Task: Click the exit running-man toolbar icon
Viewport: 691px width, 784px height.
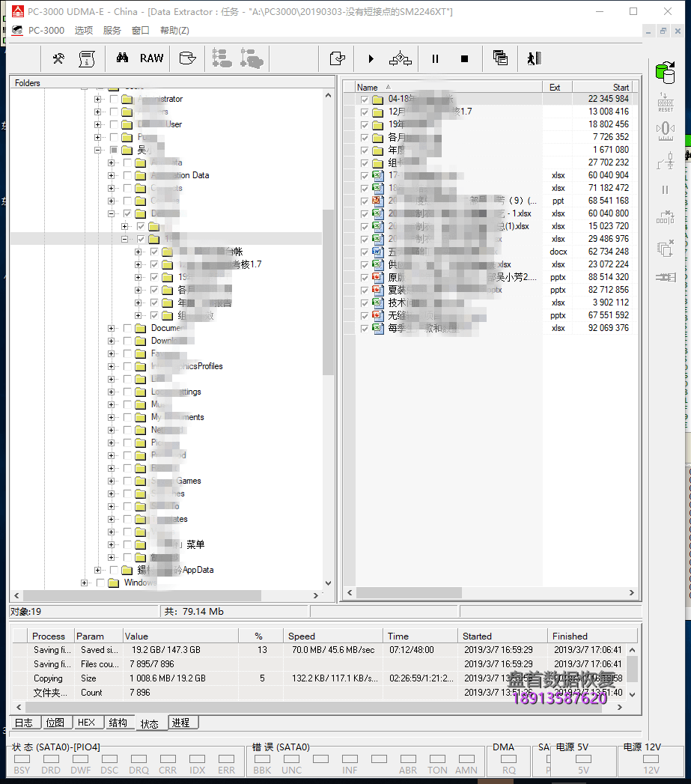Action: [x=534, y=58]
